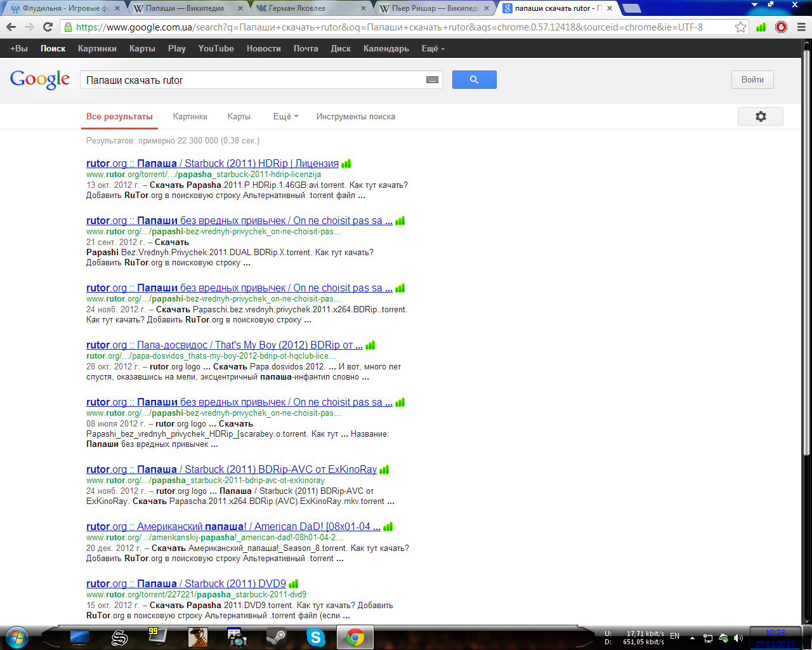The image size is (812, 650).
Task: Open Steam from the taskbar
Action: pyautogui.click(x=276, y=637)
